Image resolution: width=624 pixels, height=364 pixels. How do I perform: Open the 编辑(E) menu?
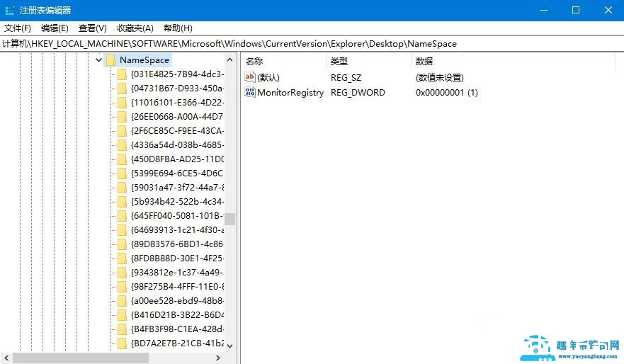[55, 28]
